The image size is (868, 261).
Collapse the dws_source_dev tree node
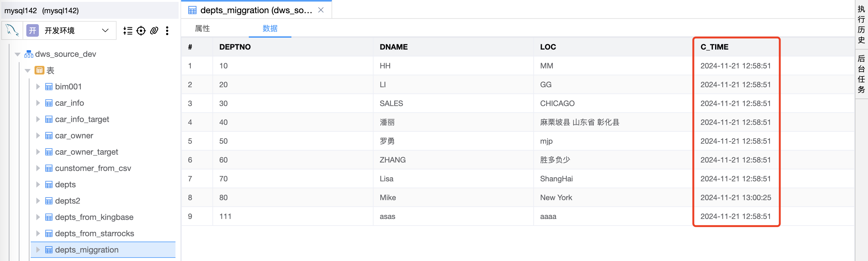coord(18,54)
